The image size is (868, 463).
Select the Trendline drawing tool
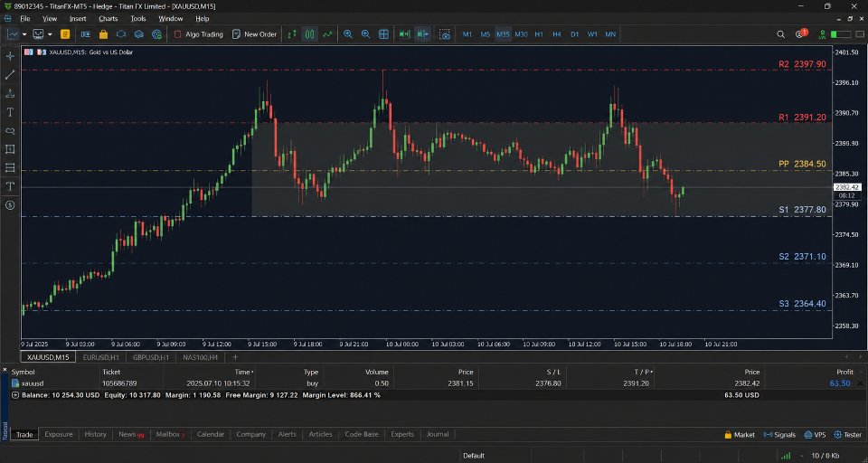tap(9, 75)
